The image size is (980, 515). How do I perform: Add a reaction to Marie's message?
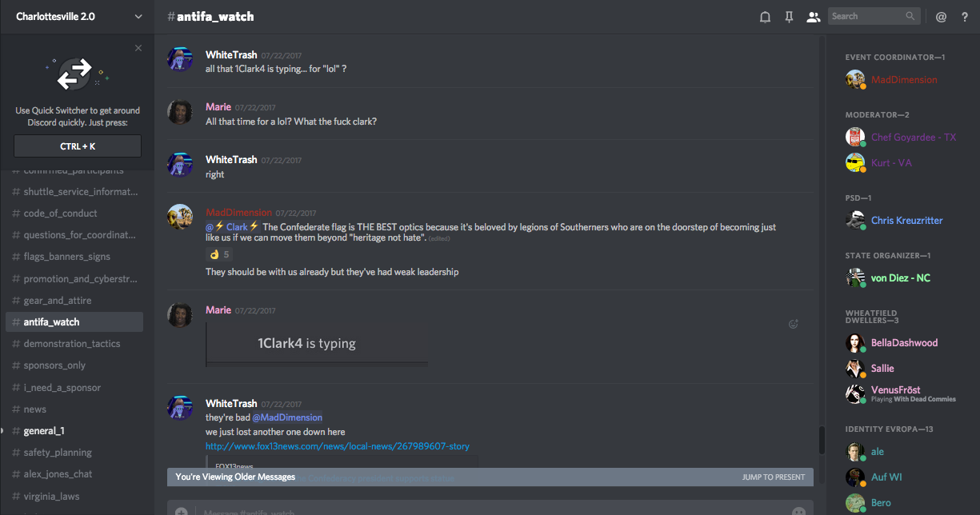pyautogui.click(x=794, y=324)
